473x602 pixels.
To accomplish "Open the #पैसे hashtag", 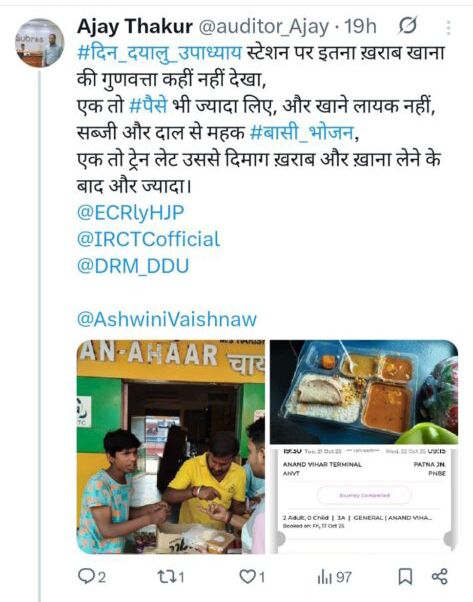I will pos(148,105).
